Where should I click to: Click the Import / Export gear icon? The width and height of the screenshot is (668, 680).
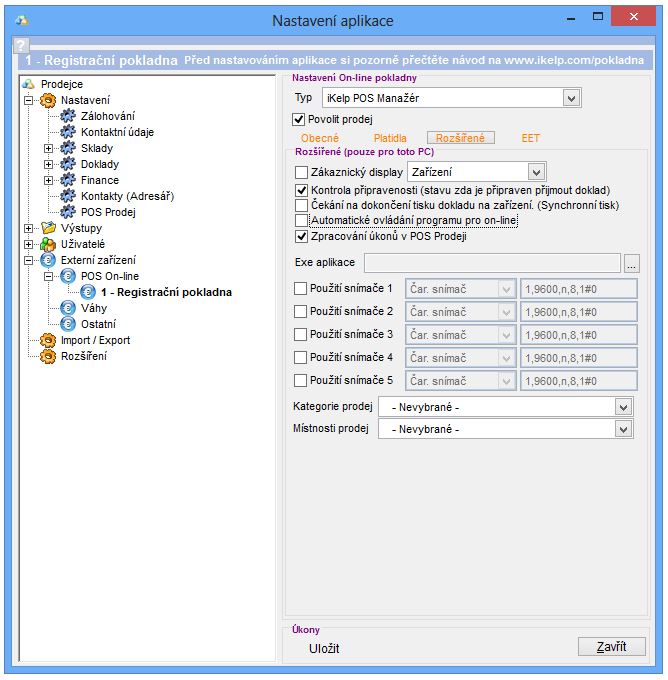[x=48, y=340]
